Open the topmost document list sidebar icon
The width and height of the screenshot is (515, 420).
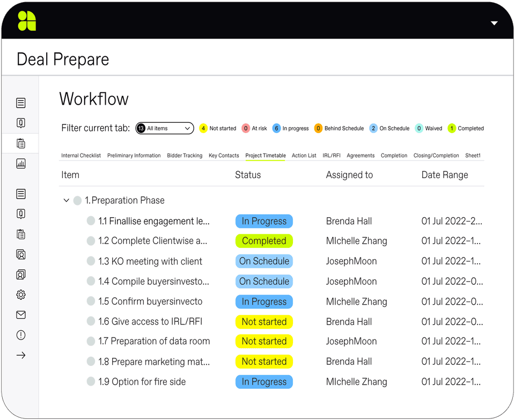21,103
